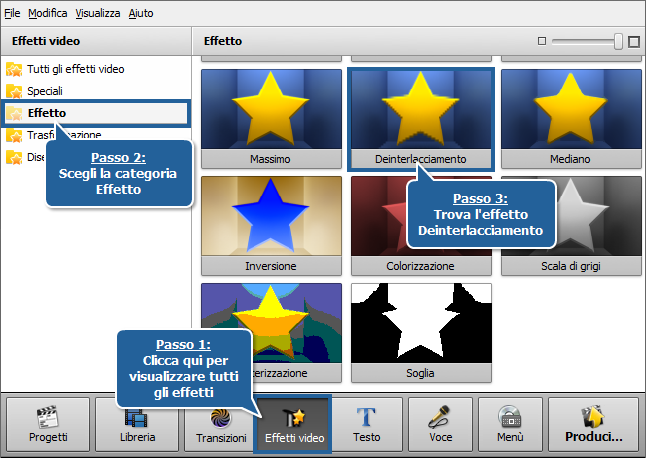Click the small thumbnails icon
646x458 pixels.
tap(542, 41)
